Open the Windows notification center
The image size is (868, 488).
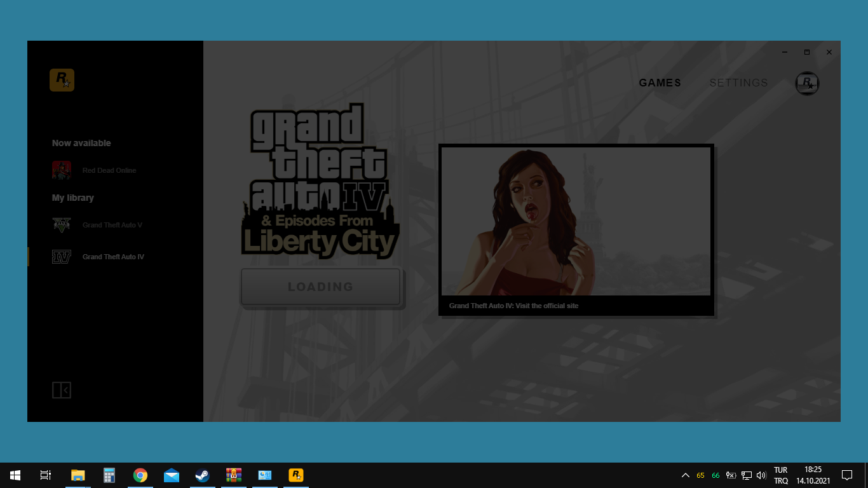click(x=847, y=475)
